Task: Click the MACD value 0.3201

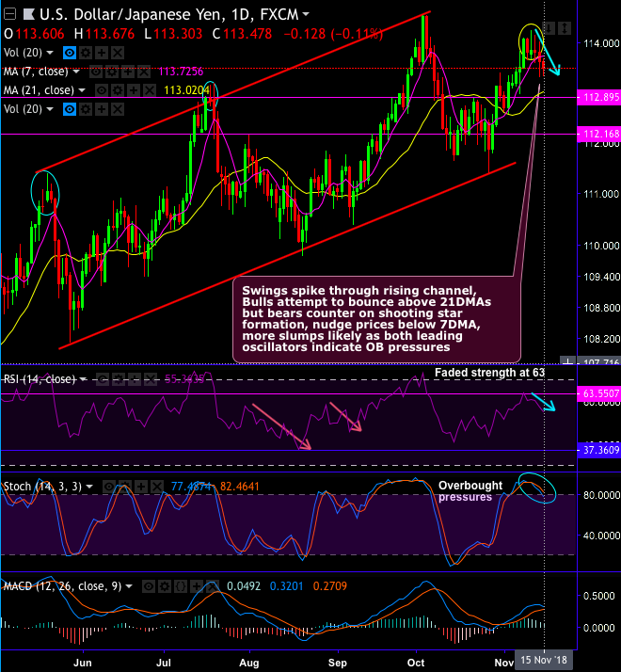Action: 286,586
